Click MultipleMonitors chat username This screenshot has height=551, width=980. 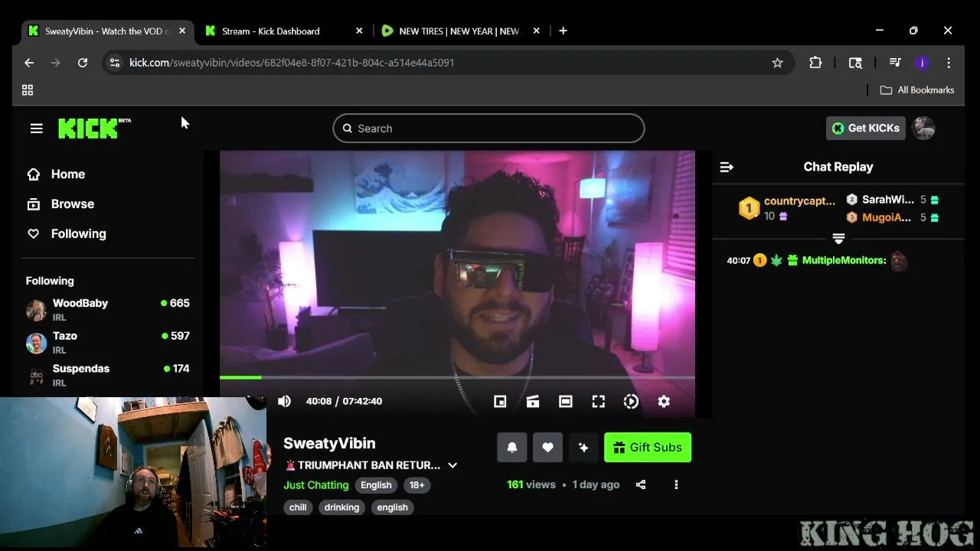point(844,260)
